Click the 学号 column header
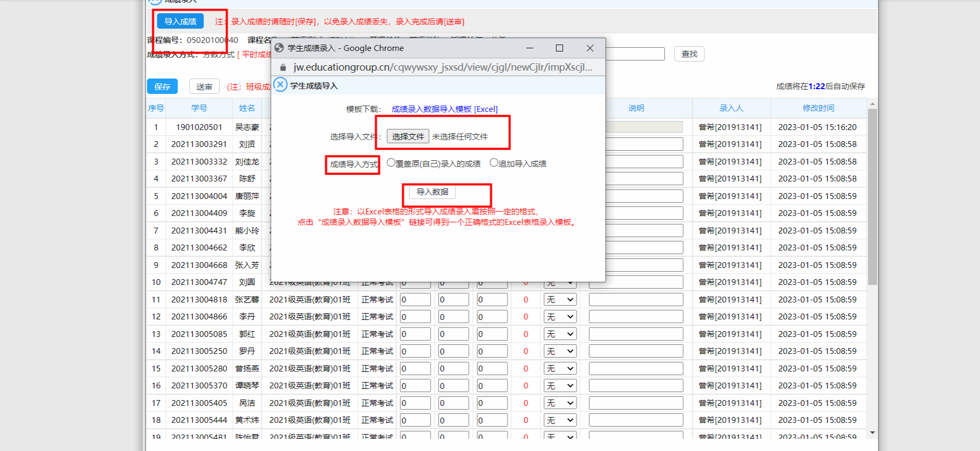Image resolution: width=980 pixels, height=451 pixels. pyautogui.click(x=199, y=108)
